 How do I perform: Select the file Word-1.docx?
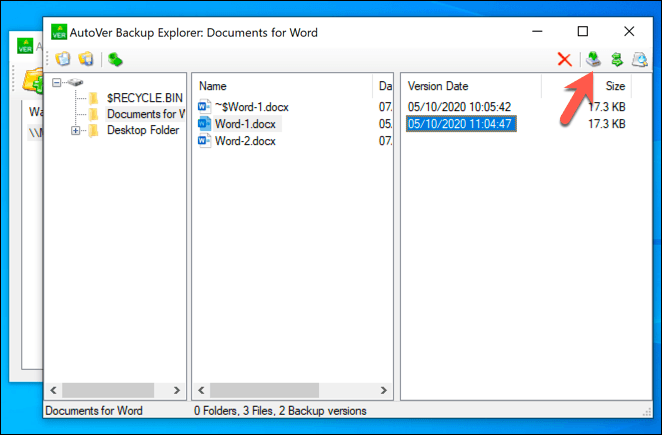tap(245, 124)
